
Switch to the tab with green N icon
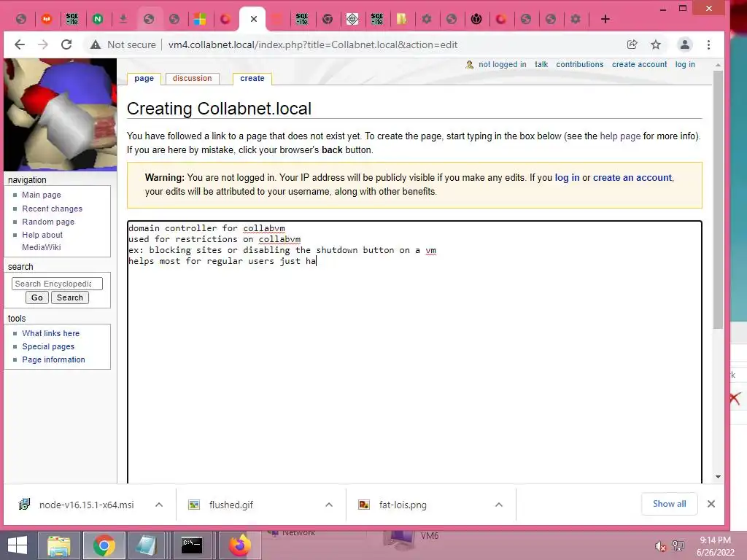coord(98,19)
